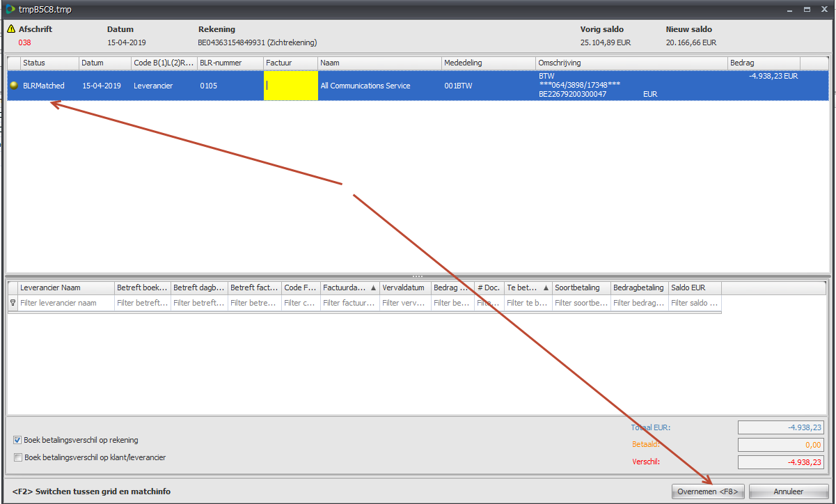Click the Vervaldatum column header

pyautogui.click(x=404, y=288)
